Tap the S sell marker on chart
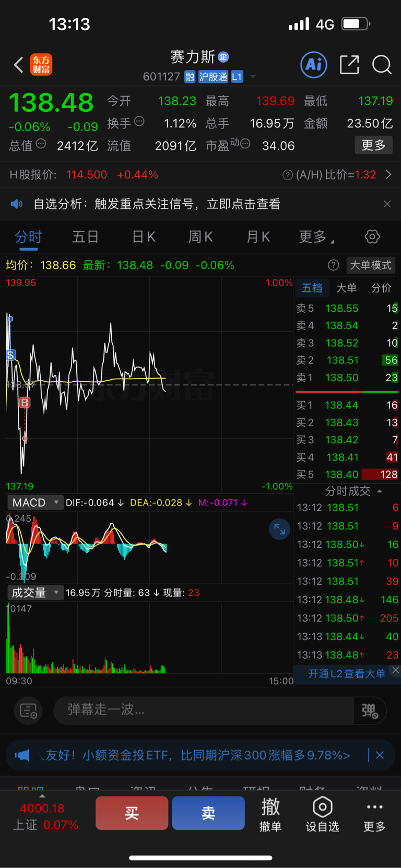The width and height of the screenshot is (401, 868). click(10, 355)
